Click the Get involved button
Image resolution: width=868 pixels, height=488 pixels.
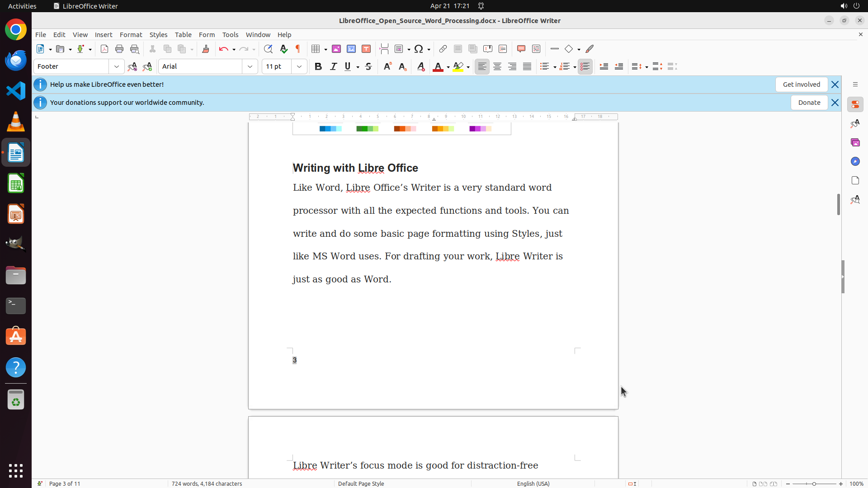(801, 84)
